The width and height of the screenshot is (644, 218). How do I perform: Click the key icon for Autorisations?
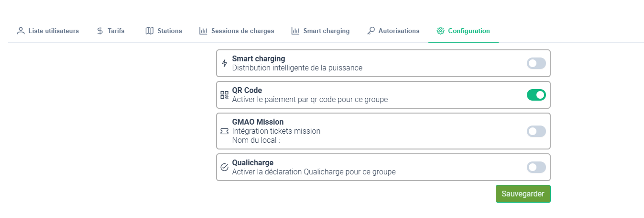pyautogui.click(x=371, y=31)
